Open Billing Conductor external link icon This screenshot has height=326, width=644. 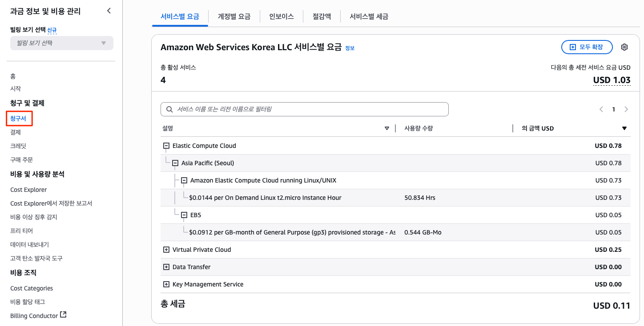click(63, 315)
